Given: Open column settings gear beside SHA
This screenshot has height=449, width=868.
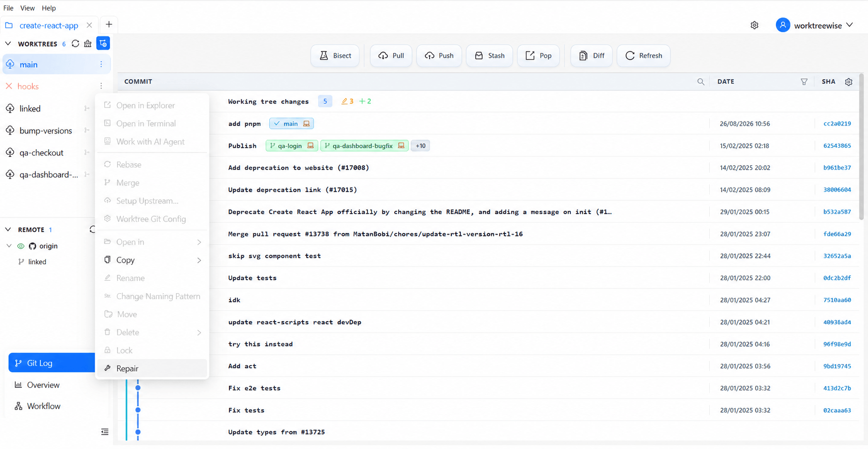Looking at the screenshot, I should coord(849,82).
